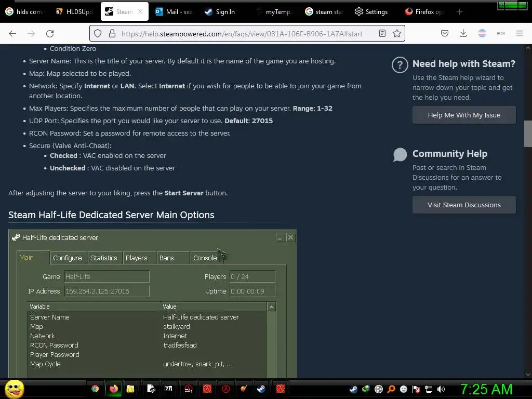Click the Community Help speech bubble icon
The height and width of the screenshot is (399, 532).
(400, 155)
